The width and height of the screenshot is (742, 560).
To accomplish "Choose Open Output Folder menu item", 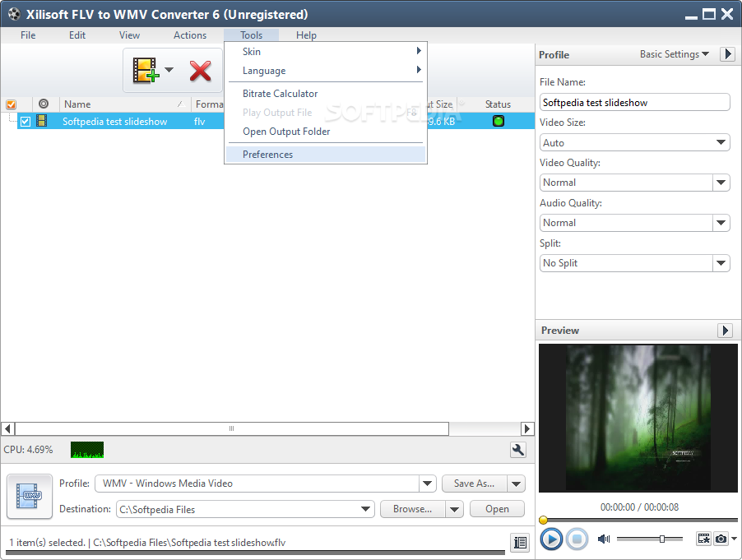I will (326, 131).
